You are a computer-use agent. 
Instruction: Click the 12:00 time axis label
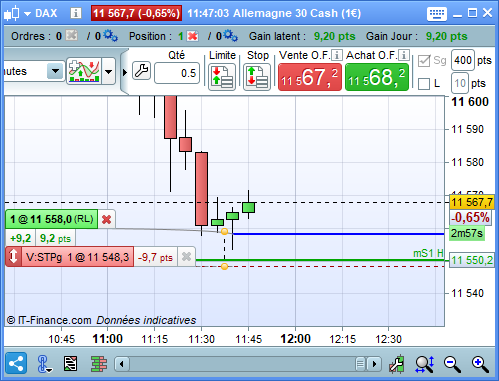[295, 339]
